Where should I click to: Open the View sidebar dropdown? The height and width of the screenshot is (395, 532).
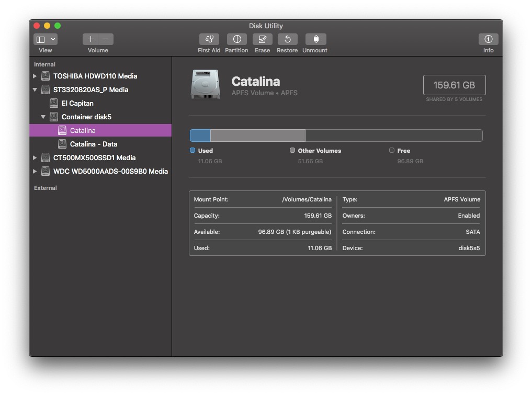(46, 39)
